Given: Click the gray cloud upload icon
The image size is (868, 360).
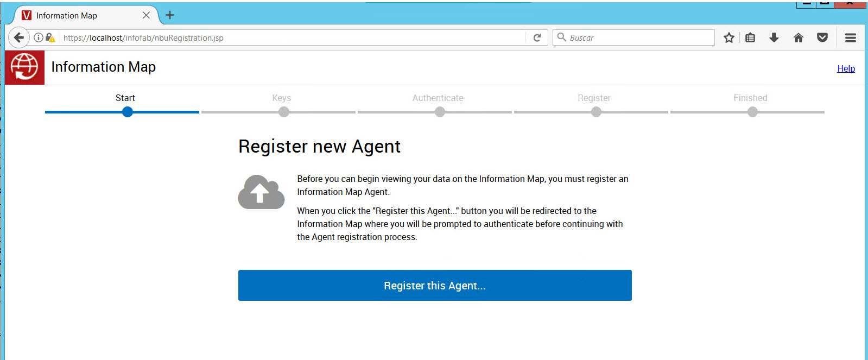Looking at the screenshot, I should 261,192.
